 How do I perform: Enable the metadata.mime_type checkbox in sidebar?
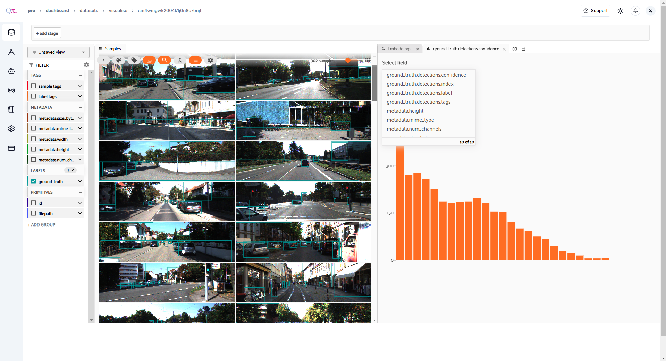tap(34, 128)
